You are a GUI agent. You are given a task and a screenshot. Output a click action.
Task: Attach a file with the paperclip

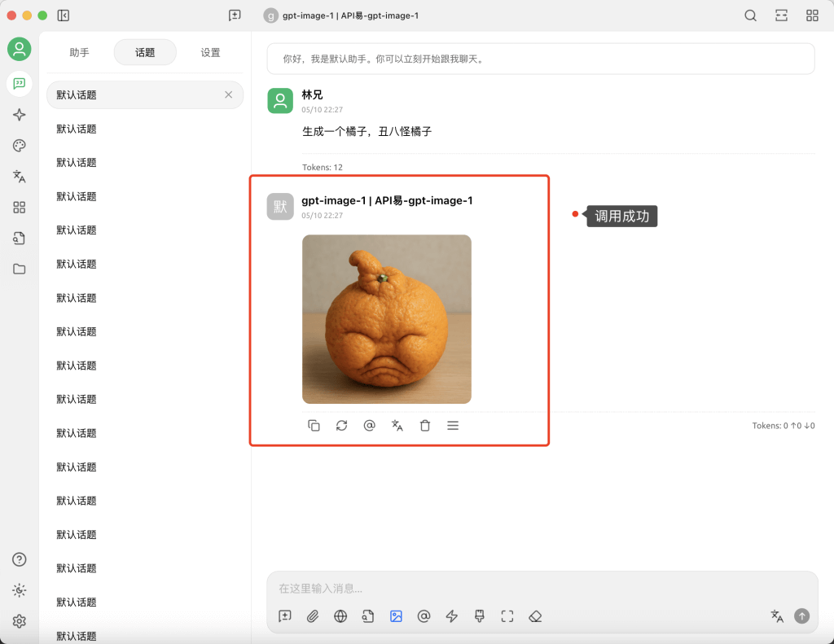point(312,616)
